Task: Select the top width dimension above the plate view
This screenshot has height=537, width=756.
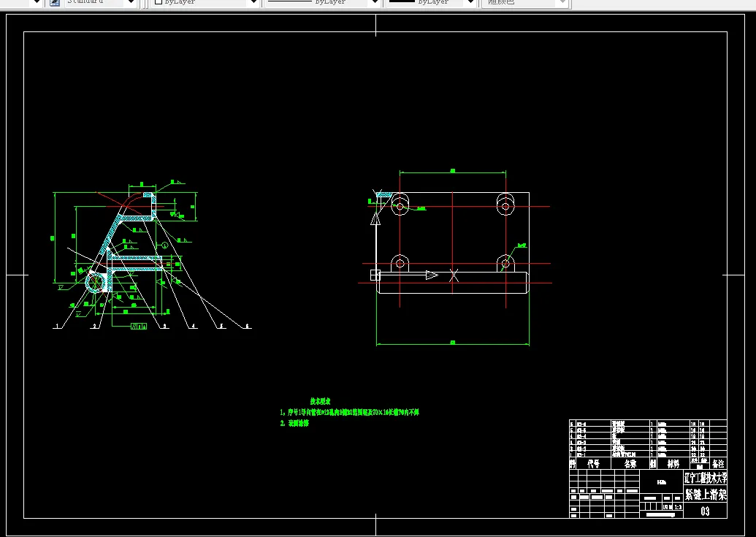Action: click(453, 171)
